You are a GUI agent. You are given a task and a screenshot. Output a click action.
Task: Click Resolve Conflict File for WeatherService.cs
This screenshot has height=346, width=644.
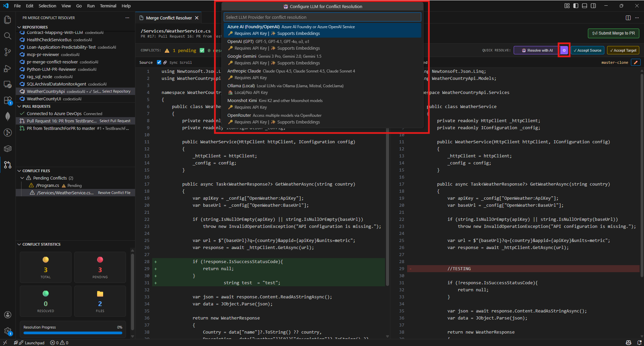pos(114,193)
